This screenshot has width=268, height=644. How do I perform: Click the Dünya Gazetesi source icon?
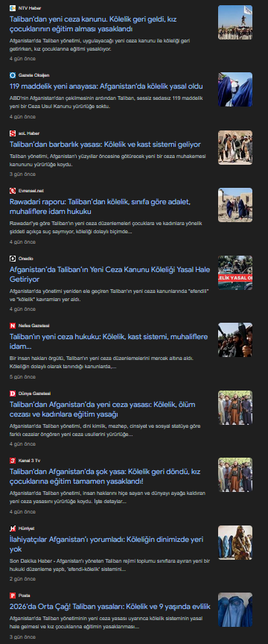[13, 394]
